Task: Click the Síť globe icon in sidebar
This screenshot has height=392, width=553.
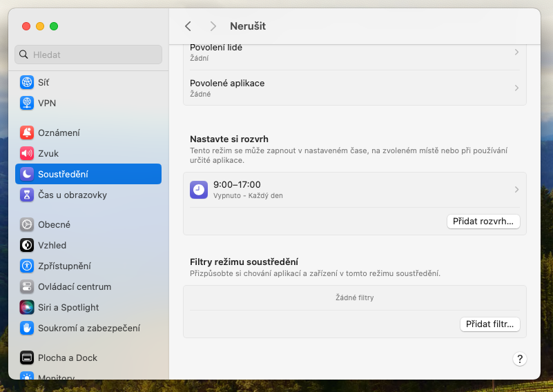Action: coord(27,82)
